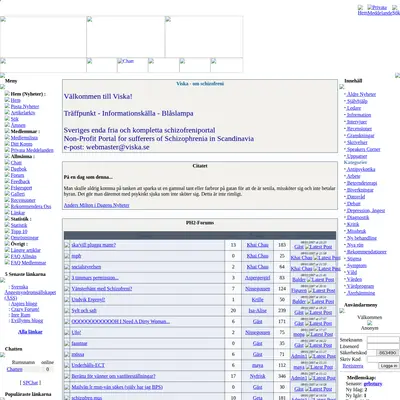The width and height of the screenshot is (400, 400).
Task: Focus the Smeknamn input field
Action: 383,340
